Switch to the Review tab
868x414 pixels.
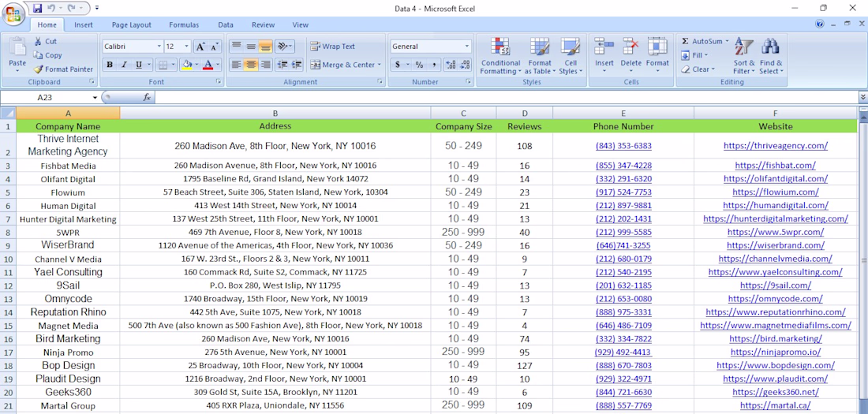click(263, 25)
